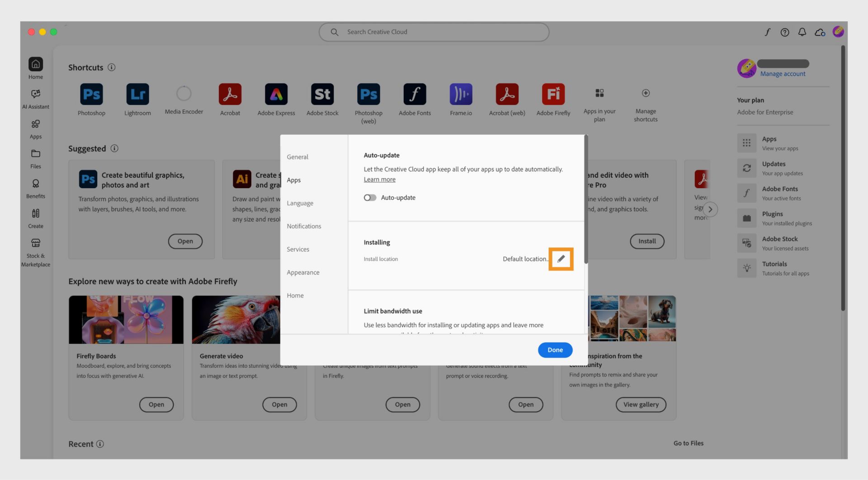Show info about Suggested
Image resolution: width=868 pixels, height=480 pixels.
pyautogui.click(x=114, y=148)
